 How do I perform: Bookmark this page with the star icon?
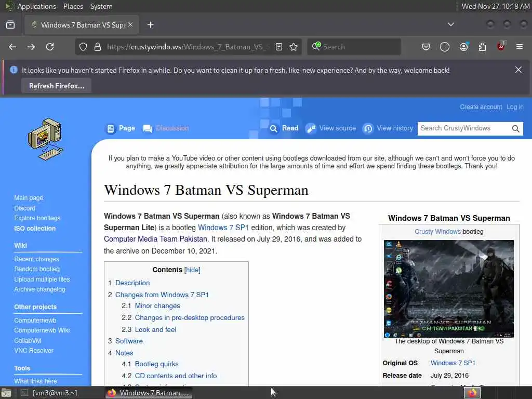(294, 47)
